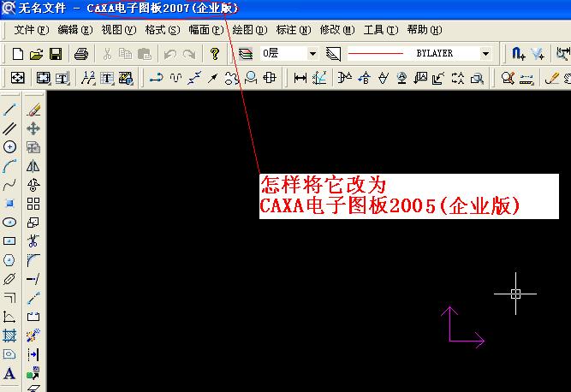Select the arc drawing tool
Image resolution: width=571 pixels, height=392 pixels.
coord(9,166)
